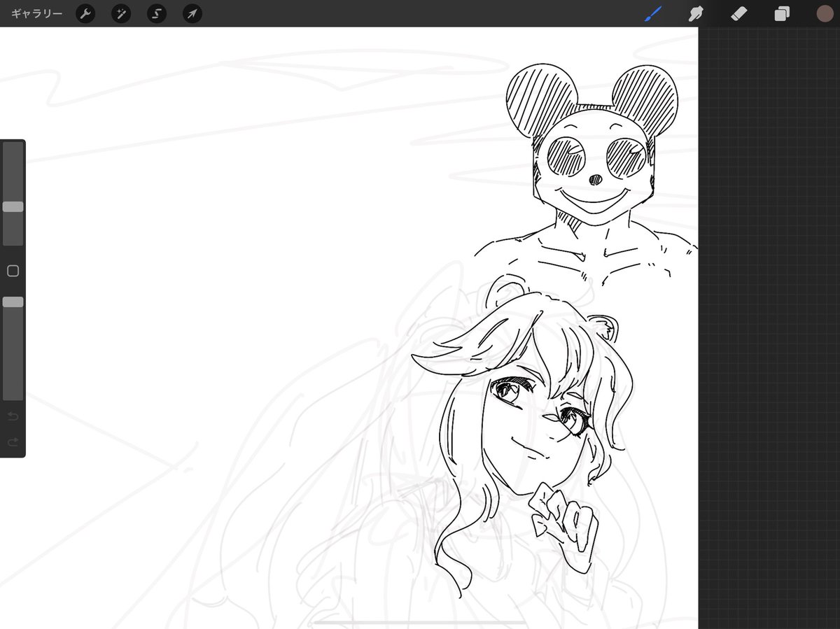Select the Brush tool
This screenshot has width=840, height=629.
[x=652, y=13]
